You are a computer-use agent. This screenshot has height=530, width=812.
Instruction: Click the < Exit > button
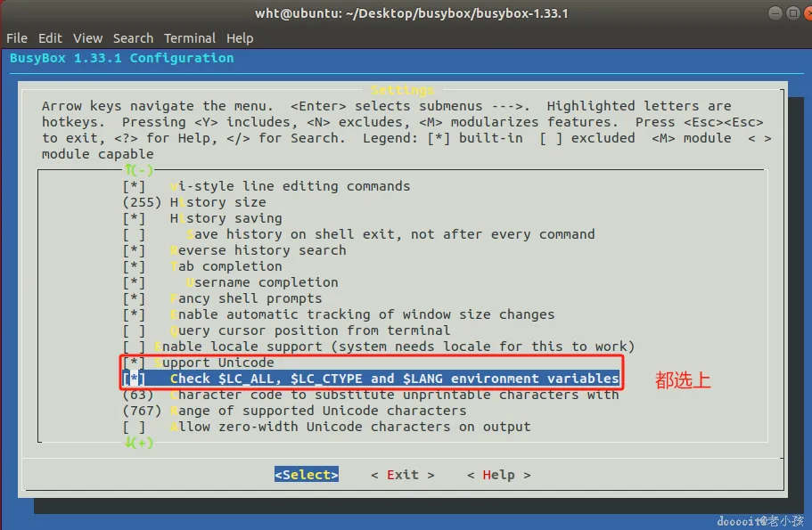point(402,475)
